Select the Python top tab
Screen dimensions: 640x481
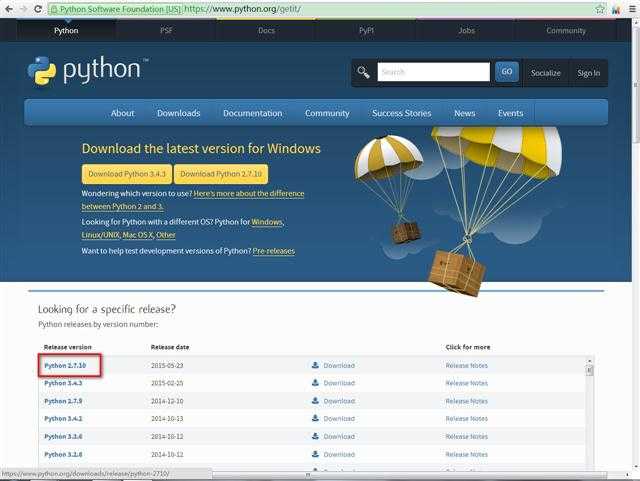pyautogui.click(x=66, y=30)
